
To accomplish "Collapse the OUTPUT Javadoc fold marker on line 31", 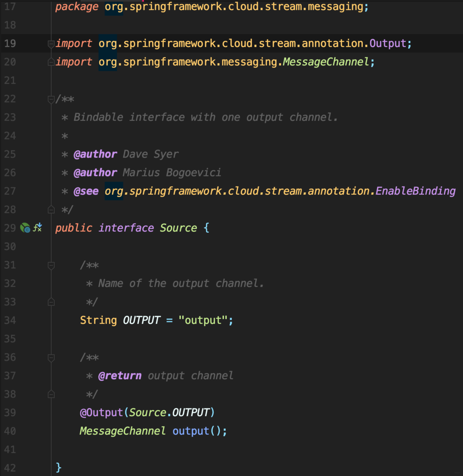I will point(51,265).
